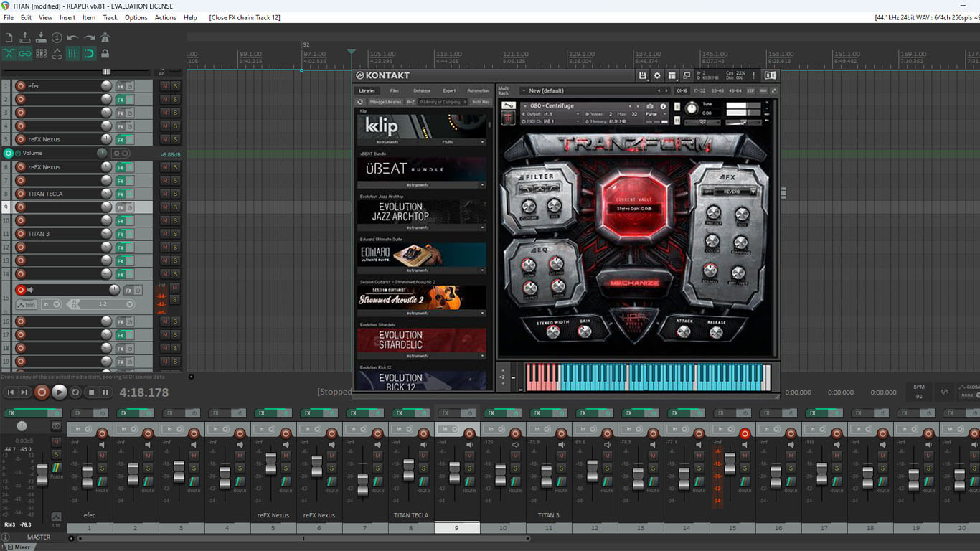Toggle ripple editing grid icon
The image size is (980, 551).
pos(41,53)
